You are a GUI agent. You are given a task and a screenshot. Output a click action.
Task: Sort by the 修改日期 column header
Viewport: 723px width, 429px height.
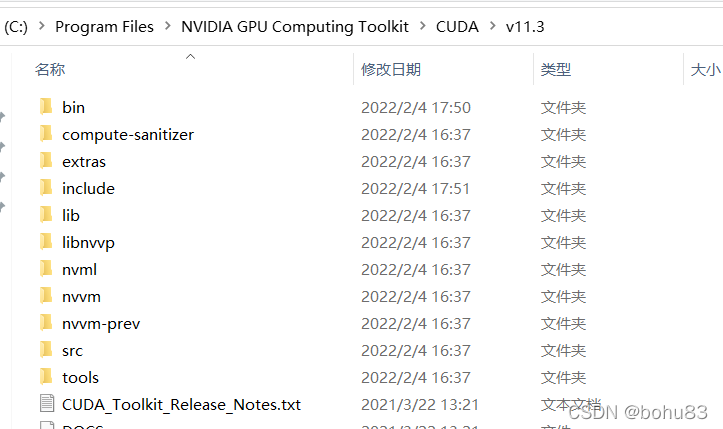pos(391,69)
